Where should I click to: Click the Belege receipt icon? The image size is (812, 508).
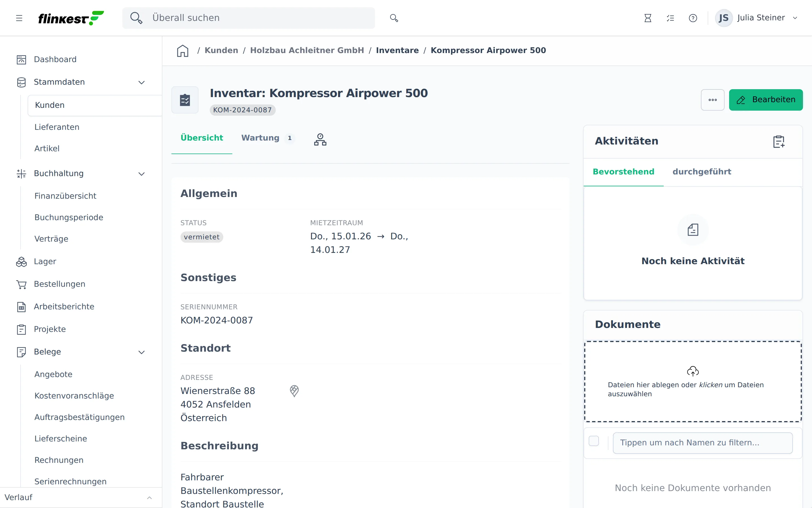21,352
